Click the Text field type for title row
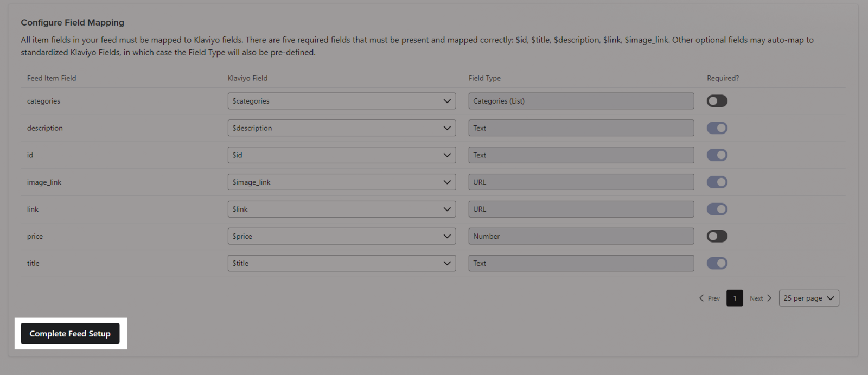The image size is (868, 375). coord(581,263)
